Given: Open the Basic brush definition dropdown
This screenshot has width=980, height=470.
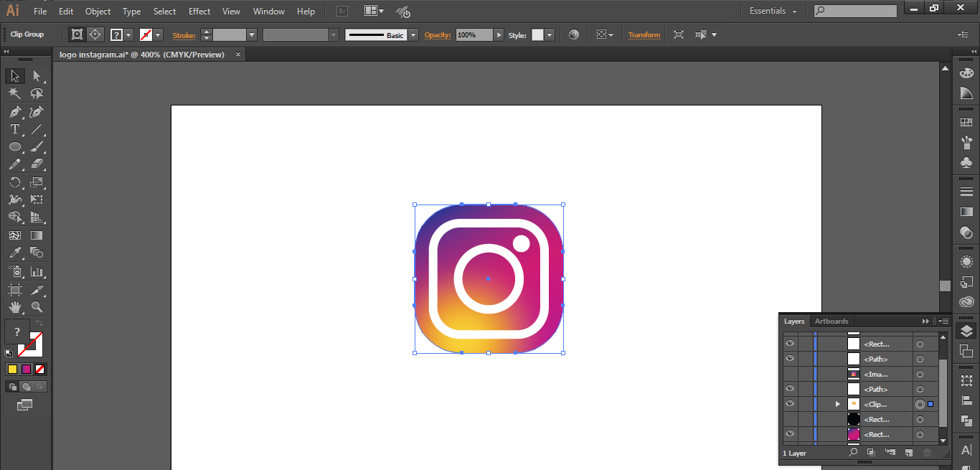Looking at the screenshot, I should pos(413,34).
